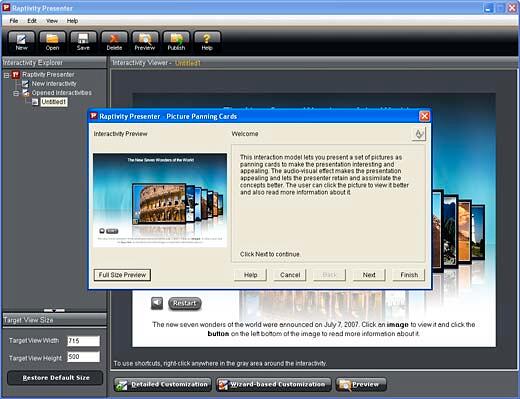Viewport: 520px width, 399px height.
Task: Click Finish in the wizard dialog
Action: pyautogui.click(x=409, y=275)
